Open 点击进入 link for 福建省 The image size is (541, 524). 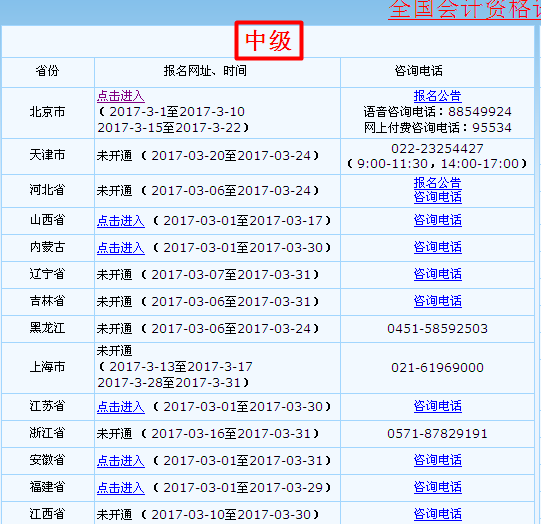pyautogui.click(x=121, y=488)
